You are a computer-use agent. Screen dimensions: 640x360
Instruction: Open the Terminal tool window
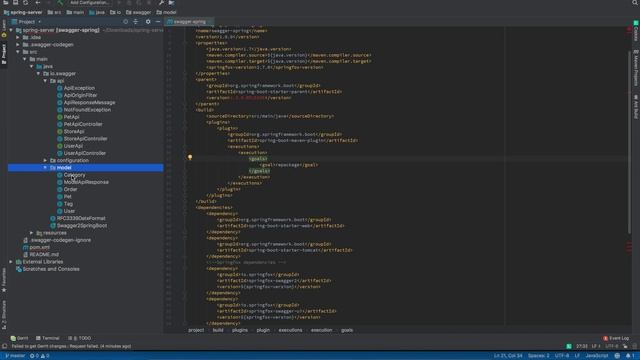pyautogui.click(x=47, y=338)
